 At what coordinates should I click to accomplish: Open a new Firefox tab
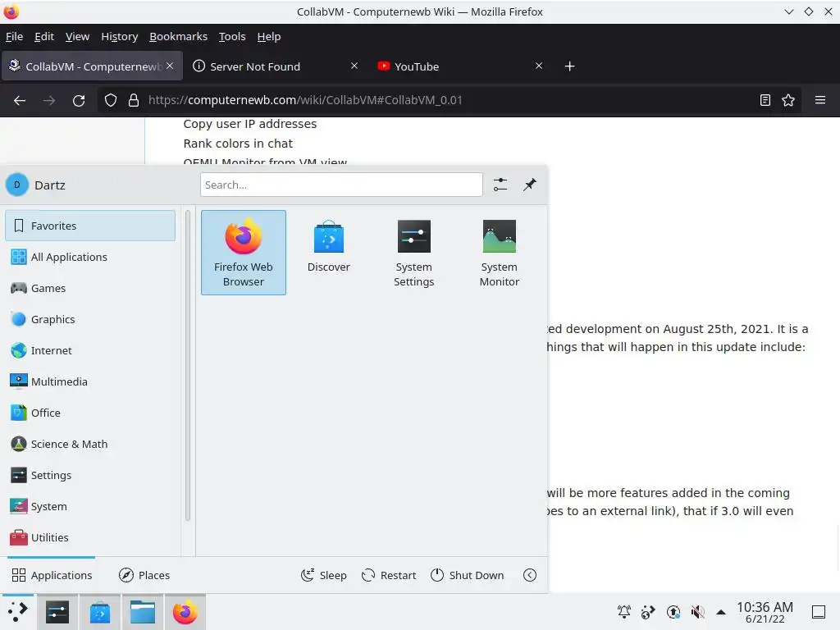570,66
